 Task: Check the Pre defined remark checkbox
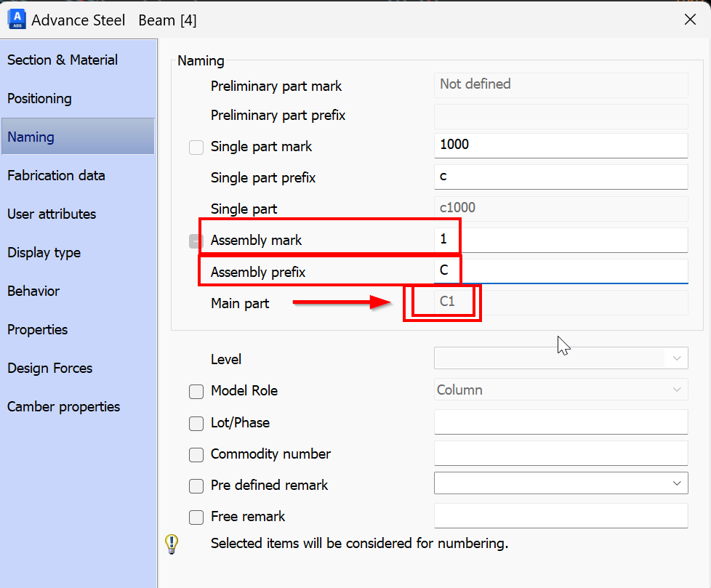pos(196,486)
